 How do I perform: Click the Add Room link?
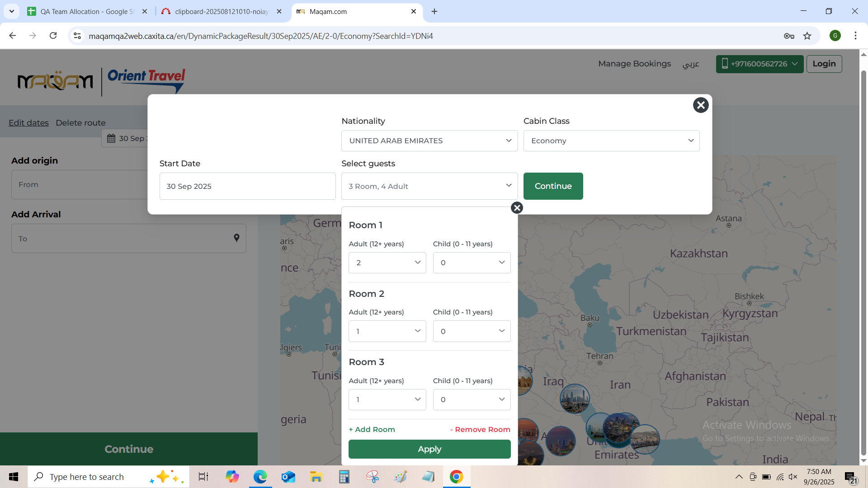372,429
